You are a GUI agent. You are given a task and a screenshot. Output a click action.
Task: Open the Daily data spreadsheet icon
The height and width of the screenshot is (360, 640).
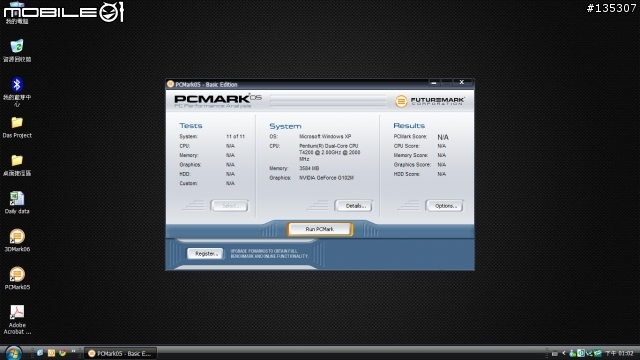pyautogui.click(x=17, y=202)
